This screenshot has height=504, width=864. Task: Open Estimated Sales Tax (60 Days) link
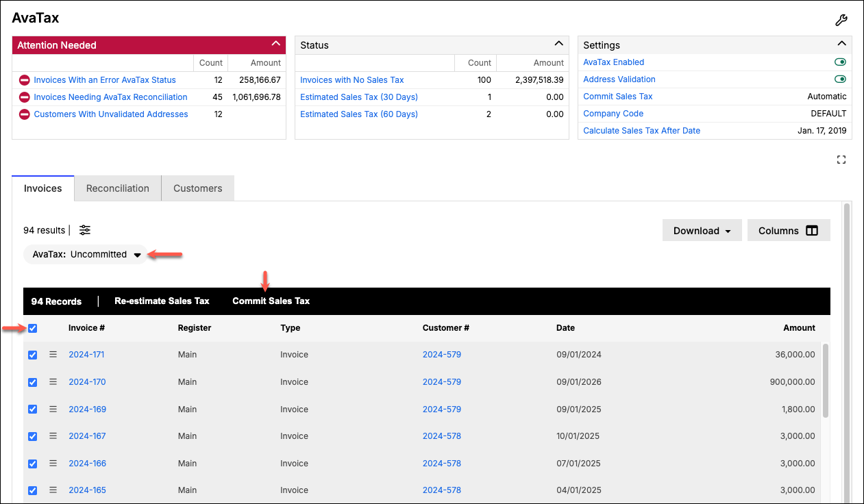[359, 114]
